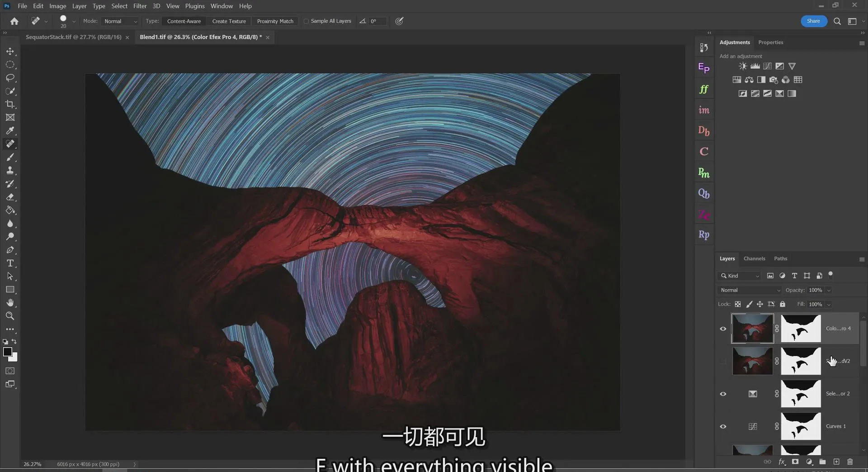Toggle lock transparent pixels
The image size is (868, 472).
pos(738,304)
